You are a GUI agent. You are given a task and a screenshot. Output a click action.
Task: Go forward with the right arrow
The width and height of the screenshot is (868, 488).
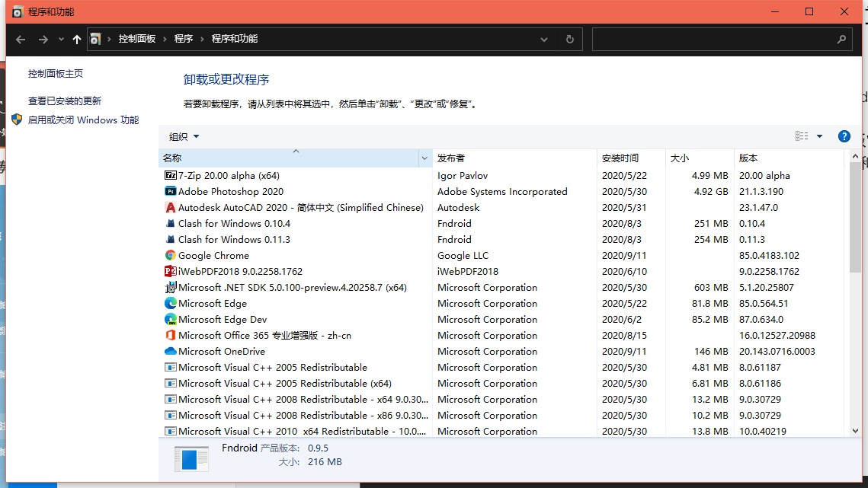43,40
